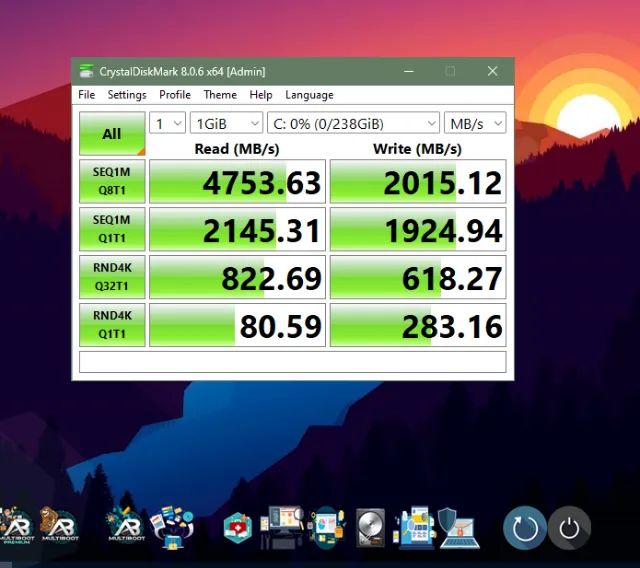Image resolution: width=640 pixels, height=568 pixels.
Task: Start the RND4K Q32T1 test
Action: click(x=112, y=277)
